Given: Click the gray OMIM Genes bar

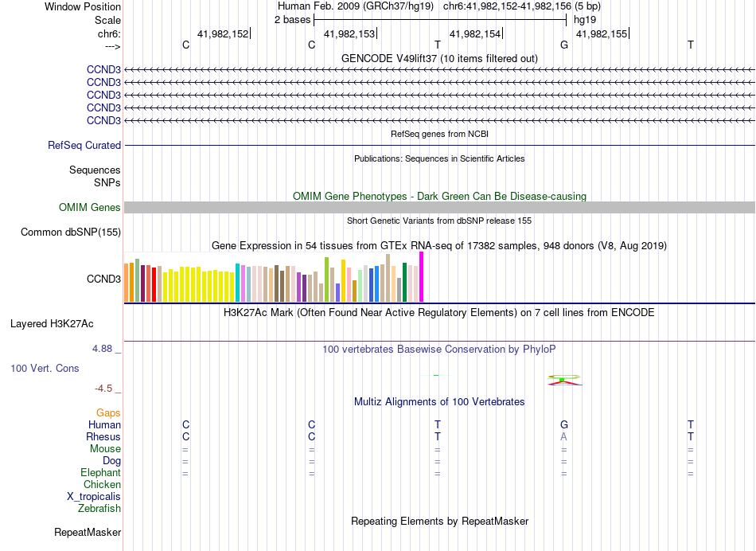Looking at the screenshot, I should coord(439,208).
